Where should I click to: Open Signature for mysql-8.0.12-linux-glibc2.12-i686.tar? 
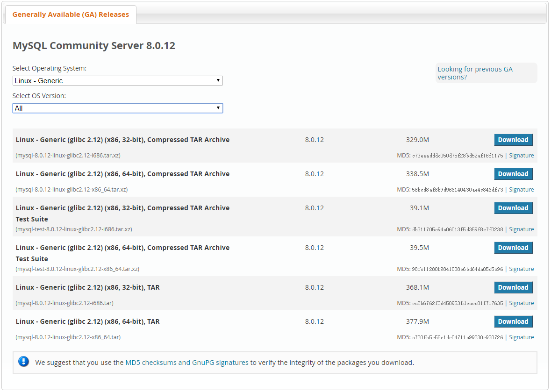(x=521, y=303)
